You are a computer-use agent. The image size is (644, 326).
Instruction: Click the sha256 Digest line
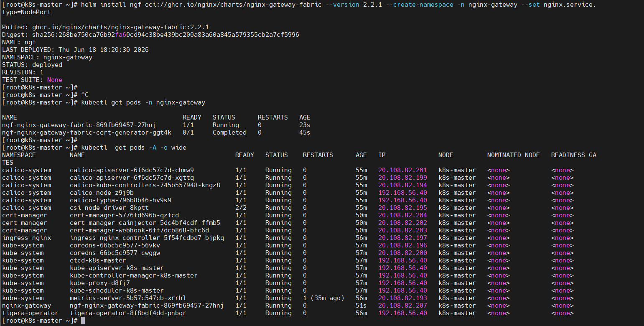point(150,35)
